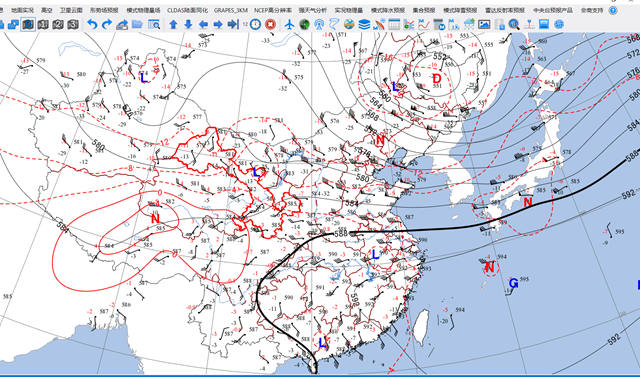This screenshot has height=377, width=640.
Task: Click the clock time icon
Action: point(256,24)
